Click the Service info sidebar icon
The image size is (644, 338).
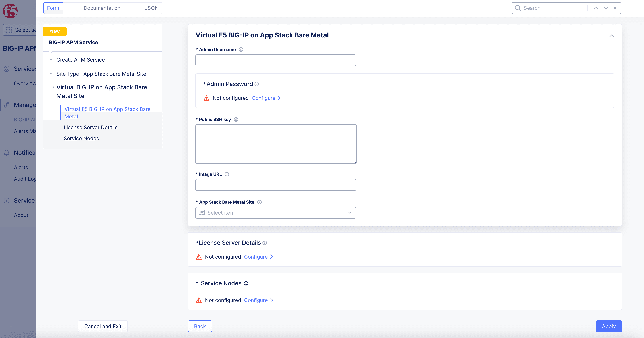pyautogui.click(x=7, y=201)
